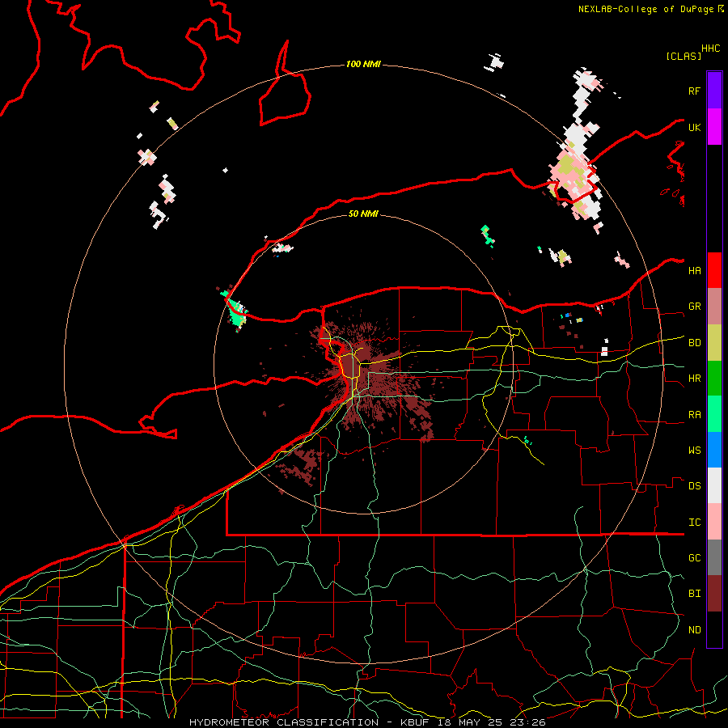The width and height of the screenshot is (728, 728).
Task: Click the UK magenta legend swatch
Action: click(714, 127)
